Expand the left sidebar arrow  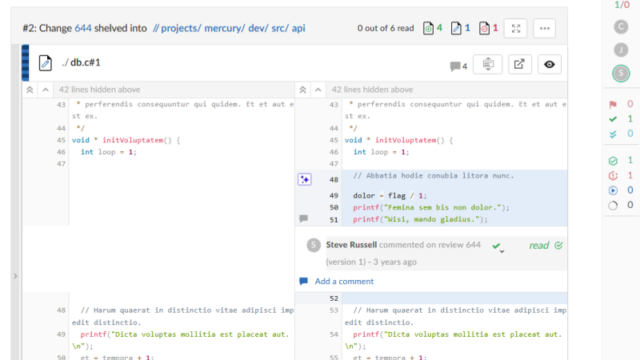15,276
